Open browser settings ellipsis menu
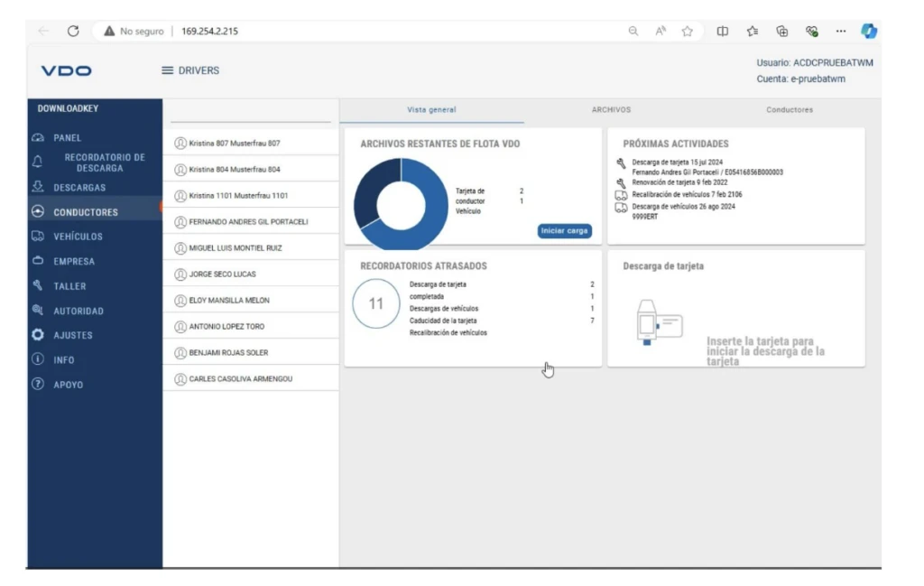Image resolution: width=924 pixels, height=586 pixels. pos(841,32)
